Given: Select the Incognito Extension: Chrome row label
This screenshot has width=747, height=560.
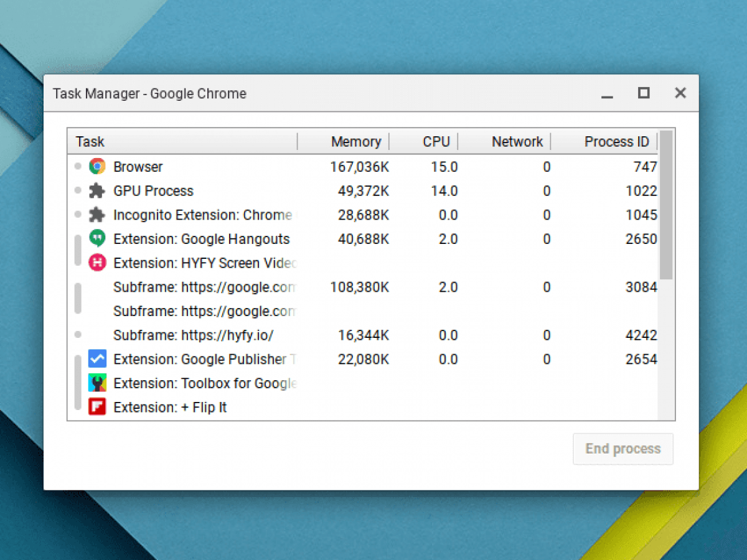Looking at the screenshot, I should (203, 215).
